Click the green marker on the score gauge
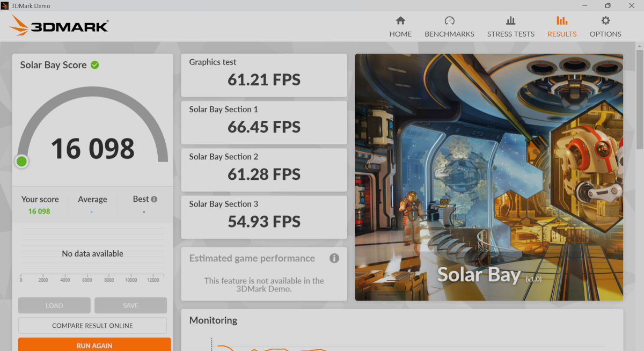644x351 pixels. [21, 161]
